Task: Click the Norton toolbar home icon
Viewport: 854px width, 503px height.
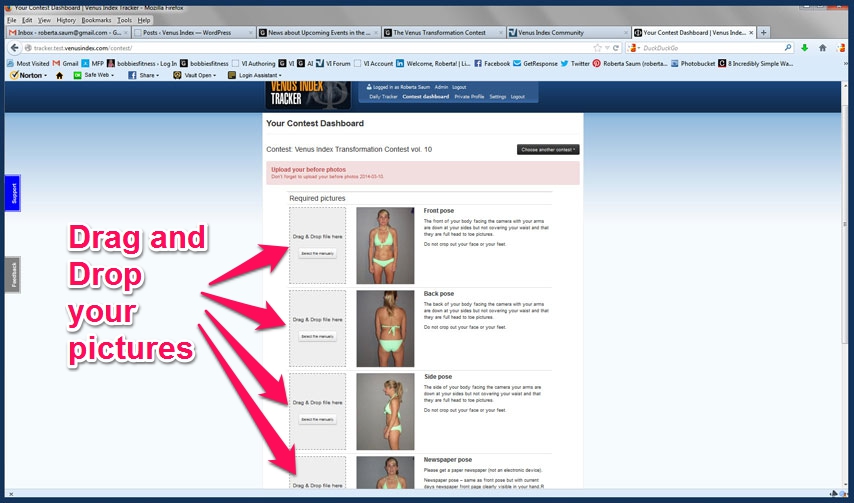Action: coord(59,75)
